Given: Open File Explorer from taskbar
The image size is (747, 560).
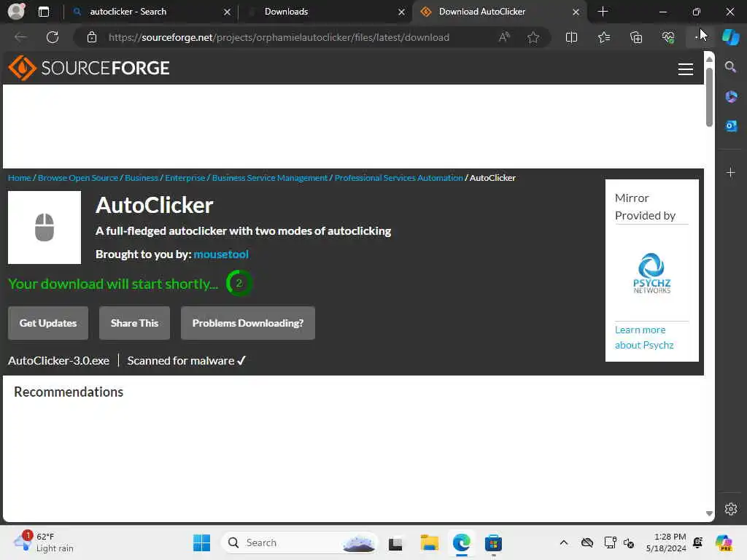Looking at the screenshot, I should (429, 542).
